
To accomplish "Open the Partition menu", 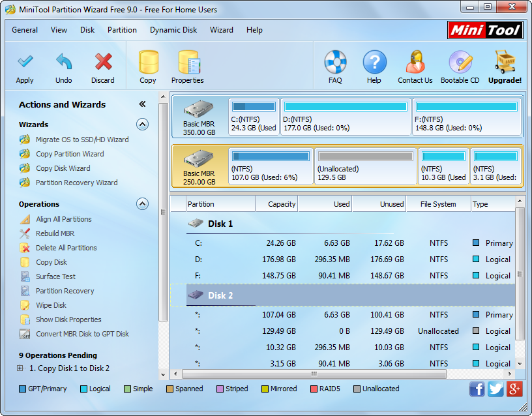I will click(x=122, y=30).
